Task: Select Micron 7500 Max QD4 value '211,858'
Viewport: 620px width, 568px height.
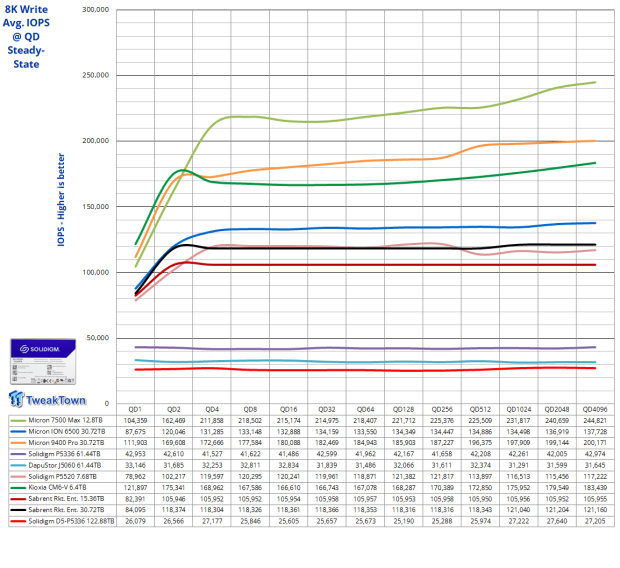Action: [x=212, y=420]
